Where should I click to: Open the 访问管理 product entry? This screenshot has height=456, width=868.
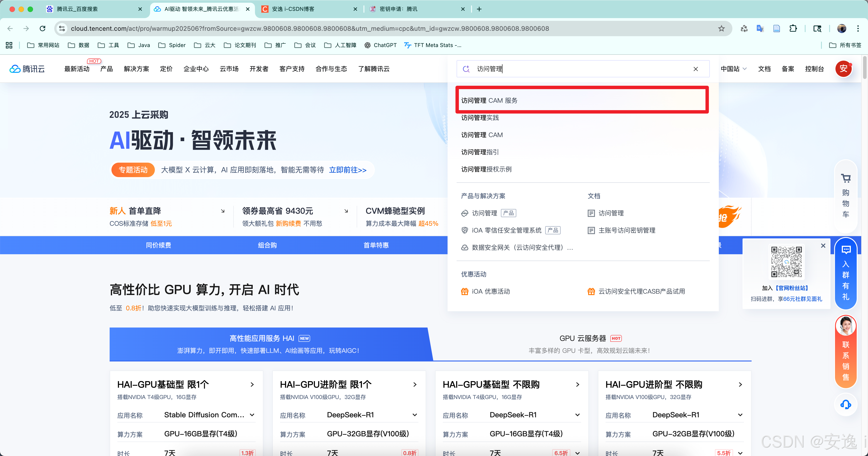[x=488, y=213]
